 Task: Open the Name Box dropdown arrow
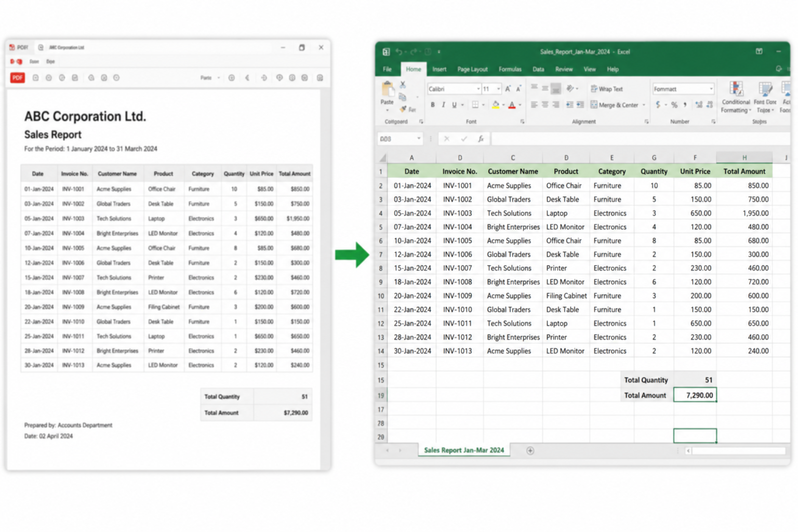(x=419, y=139)
